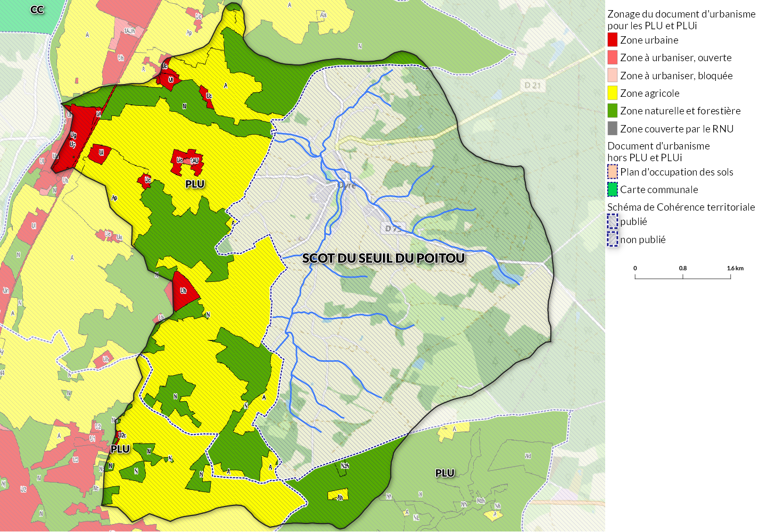Click the 'D 21' road marker
This screenshot has width=759, height=532.
[532, 85]
